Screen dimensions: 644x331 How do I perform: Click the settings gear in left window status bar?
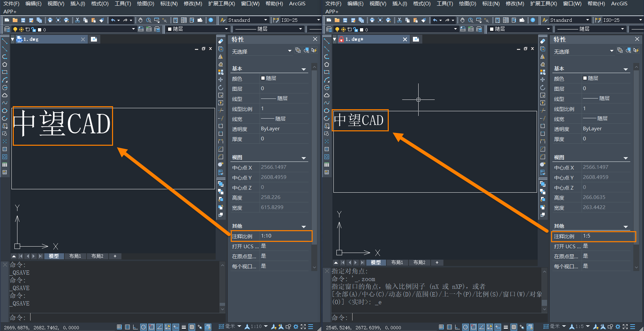pyautogui.click(x=296, y=327)
